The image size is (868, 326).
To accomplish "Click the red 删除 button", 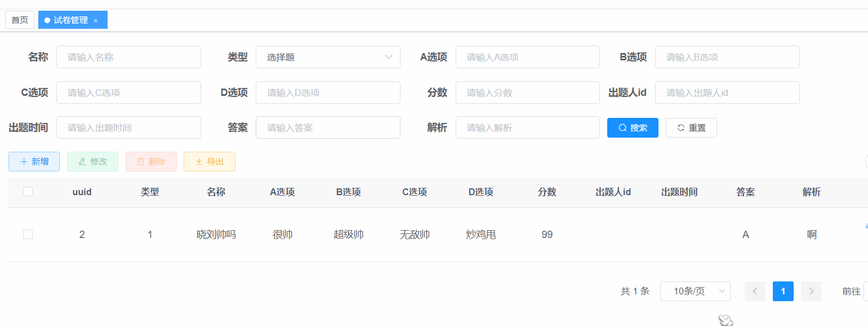I will pyautogui.click(x=151, y=161).
